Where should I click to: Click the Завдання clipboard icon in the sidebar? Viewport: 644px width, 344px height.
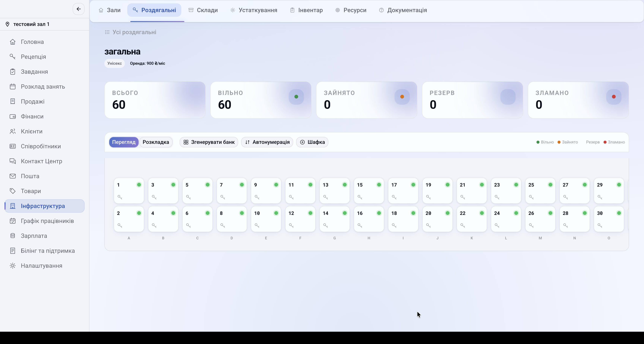point(12,72)
